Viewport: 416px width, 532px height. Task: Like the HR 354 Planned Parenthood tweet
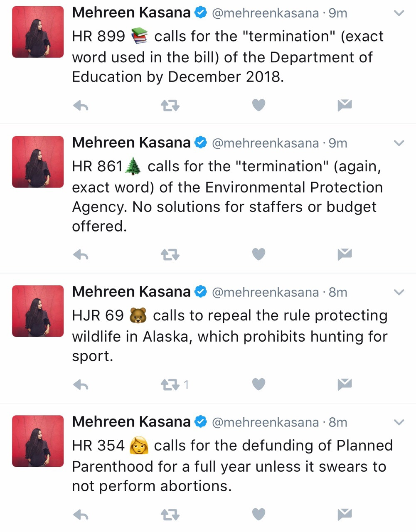tap(258, 515)
